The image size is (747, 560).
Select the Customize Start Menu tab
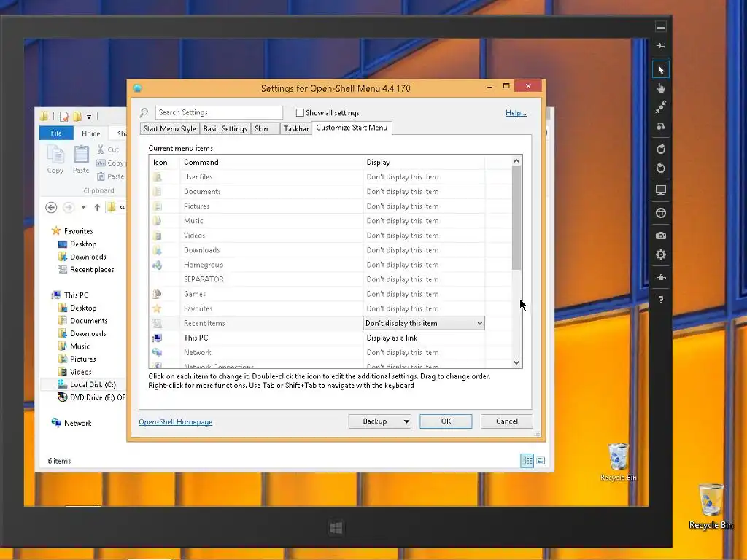click(x=352, y=128)
